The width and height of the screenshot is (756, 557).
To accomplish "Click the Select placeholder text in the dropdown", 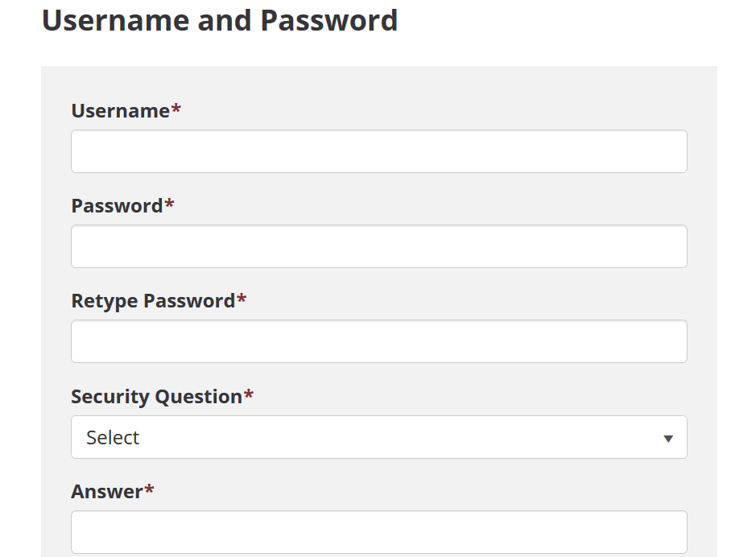I will [113, 438].
